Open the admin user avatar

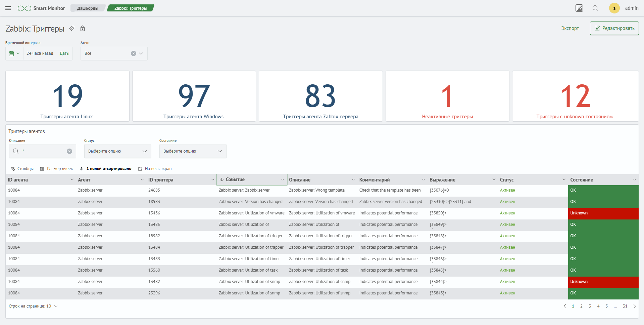(x=614, y=8)
